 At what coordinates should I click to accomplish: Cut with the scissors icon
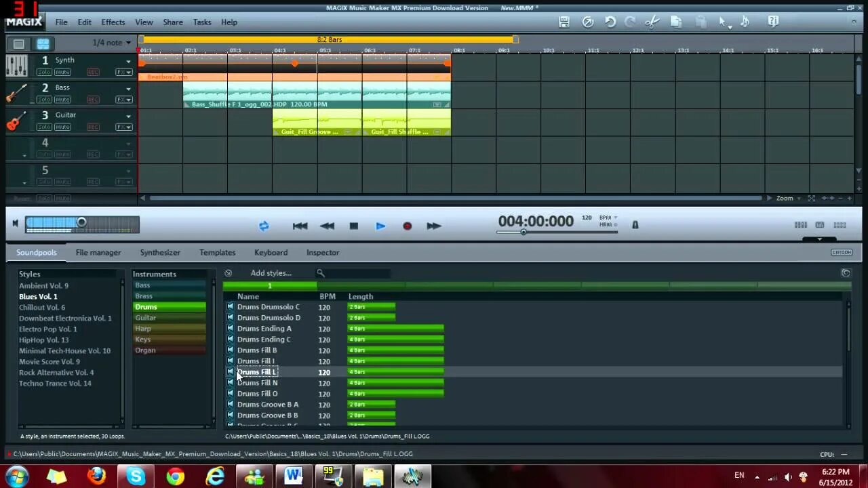[x=652, y=22]
